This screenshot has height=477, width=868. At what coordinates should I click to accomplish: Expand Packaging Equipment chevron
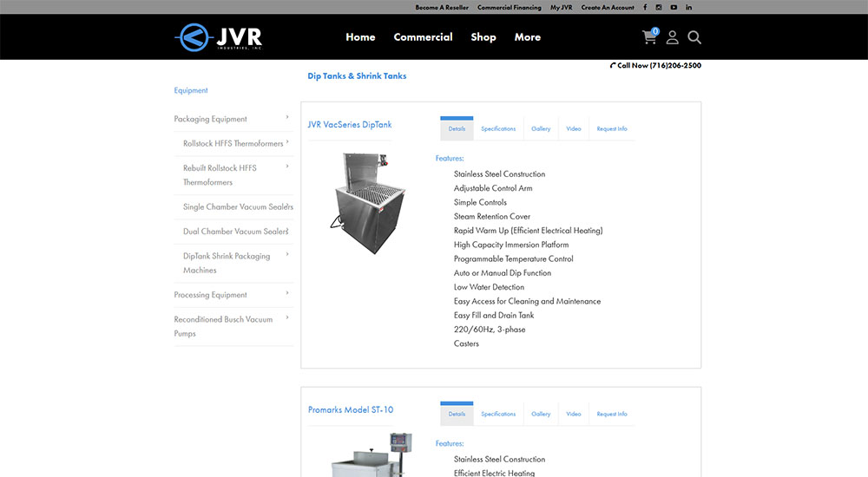287,117
